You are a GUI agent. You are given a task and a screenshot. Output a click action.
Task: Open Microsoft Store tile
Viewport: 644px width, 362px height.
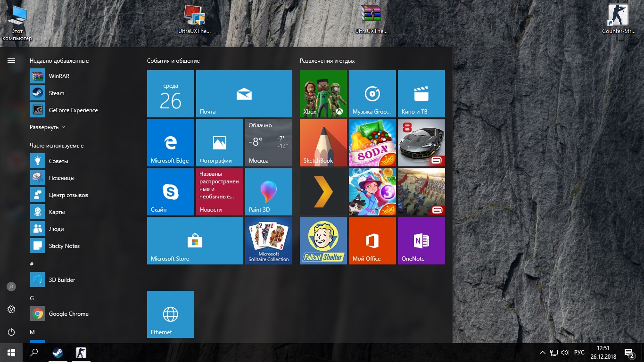tap(195, 241)
